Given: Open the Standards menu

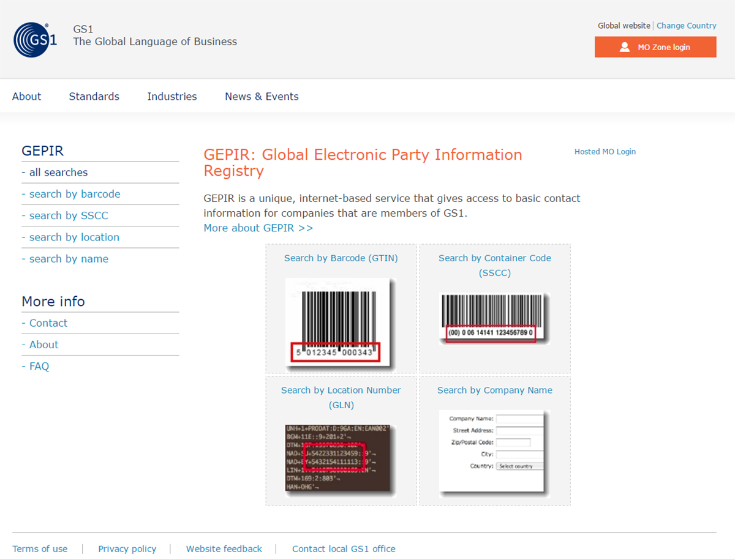Looking at the screenshot, I should point(94,96).
